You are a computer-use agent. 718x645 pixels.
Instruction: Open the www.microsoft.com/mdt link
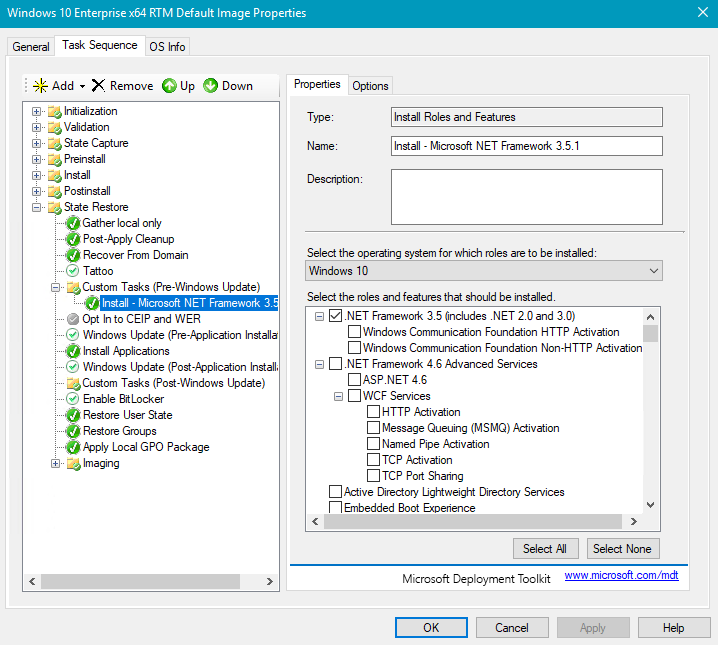tap(621, 575)
